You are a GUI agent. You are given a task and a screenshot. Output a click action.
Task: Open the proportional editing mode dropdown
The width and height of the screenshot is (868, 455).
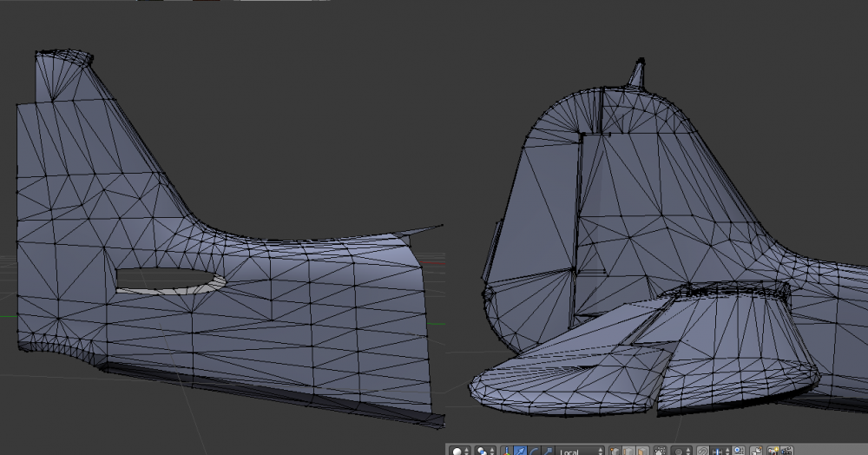pyautogui.click(x=682, y=451)
